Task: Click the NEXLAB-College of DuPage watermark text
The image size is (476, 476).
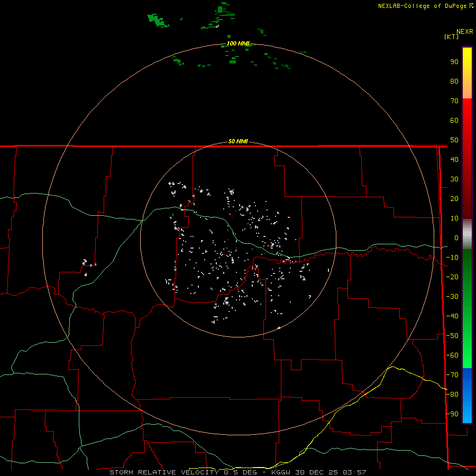Action: [425, 6]
